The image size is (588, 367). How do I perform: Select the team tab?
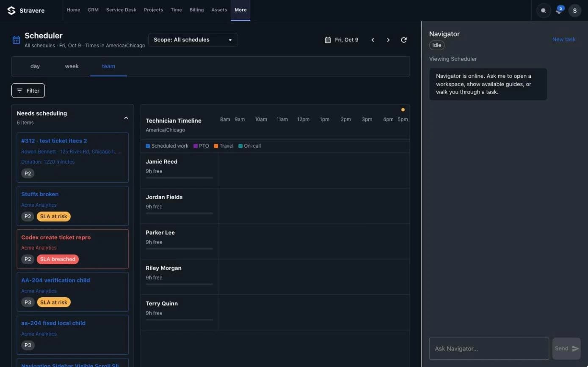tap(108, 66)
